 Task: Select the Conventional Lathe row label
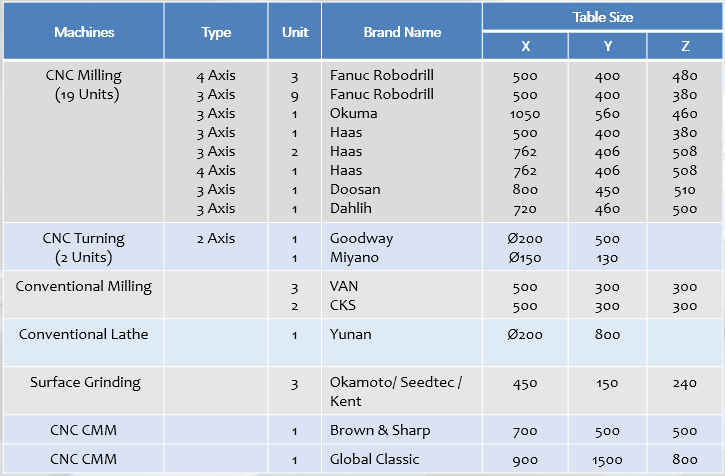(84, 334)
